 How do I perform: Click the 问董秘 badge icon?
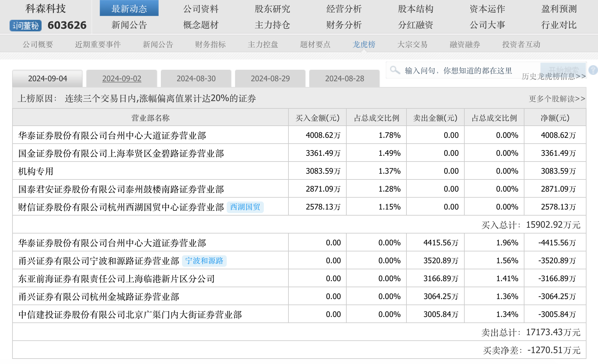tap(26, 26)
